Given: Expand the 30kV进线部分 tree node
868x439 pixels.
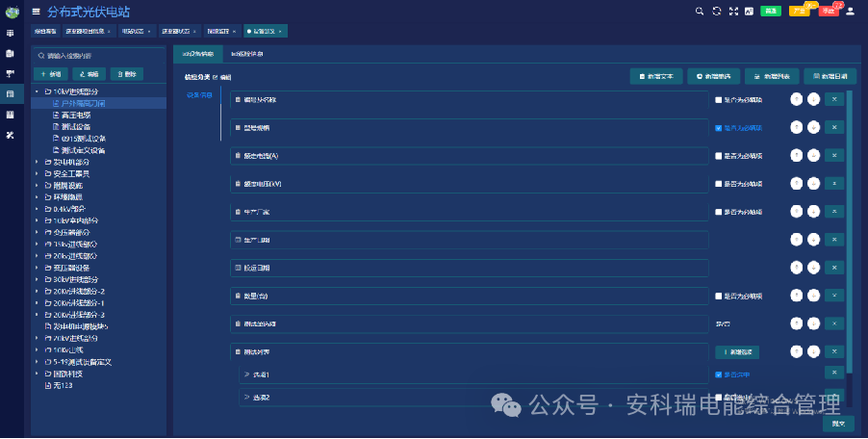Looking at the screenshot, I should click(x=38, y=279).
